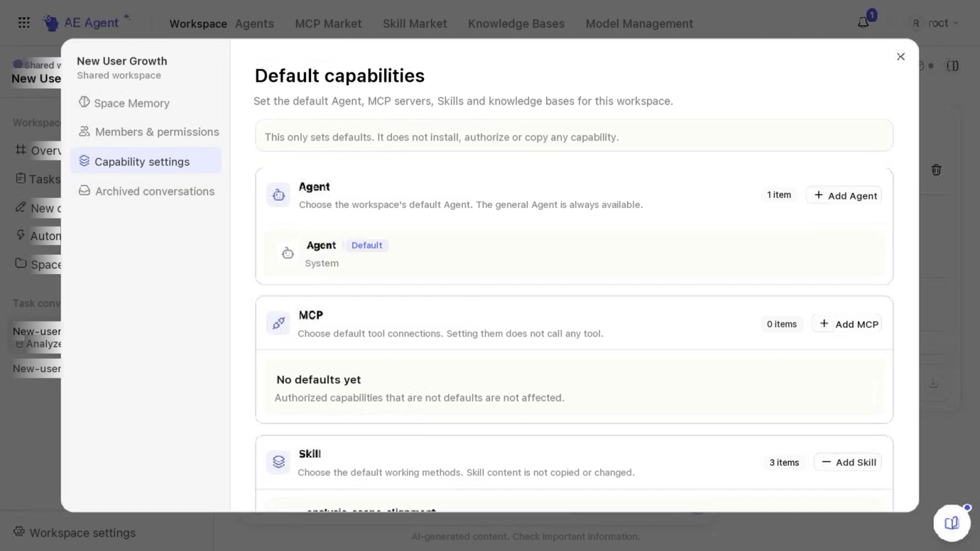This screenshot has width=980, height=551.
Task: Click the No defaults yet message
Action: [318, 380]
